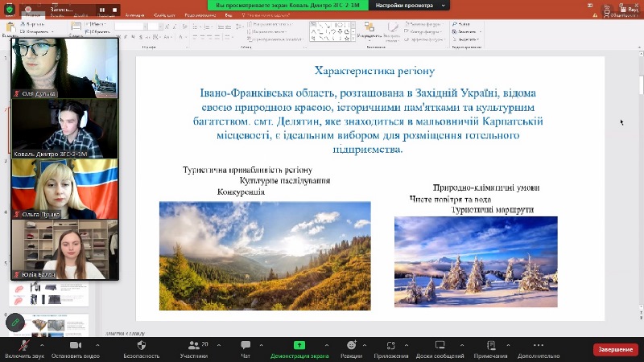Pause the recording in top bar
Image resolution: width=644 pixels, height=362 pixels.
pos(102,10)
